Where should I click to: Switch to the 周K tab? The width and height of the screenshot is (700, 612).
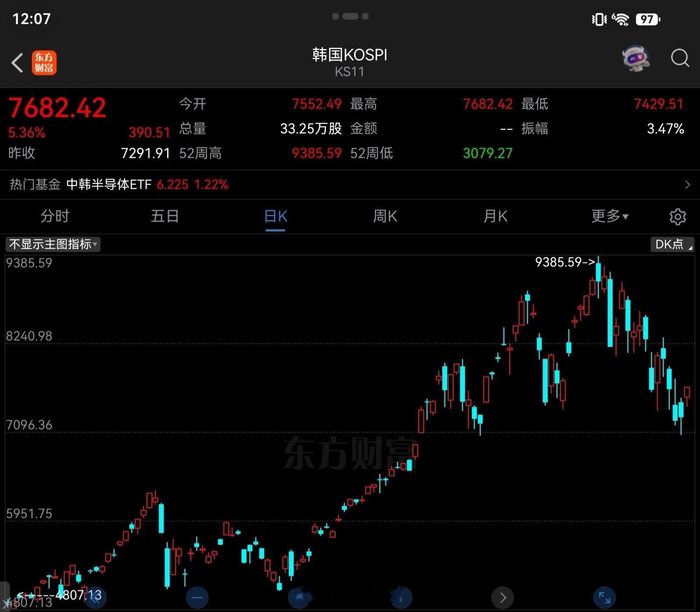(x=385, y=216)
